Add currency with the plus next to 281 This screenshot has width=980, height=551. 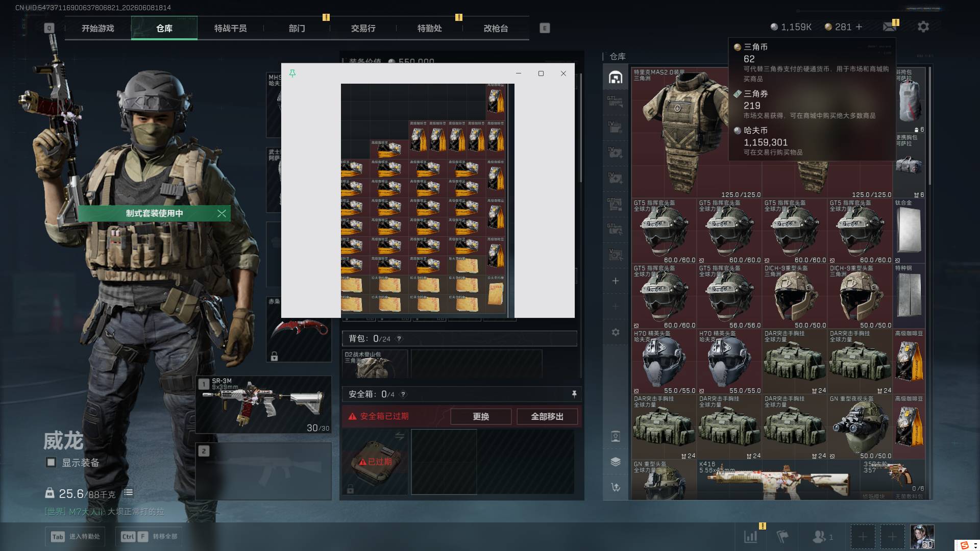tap(859, 27)
